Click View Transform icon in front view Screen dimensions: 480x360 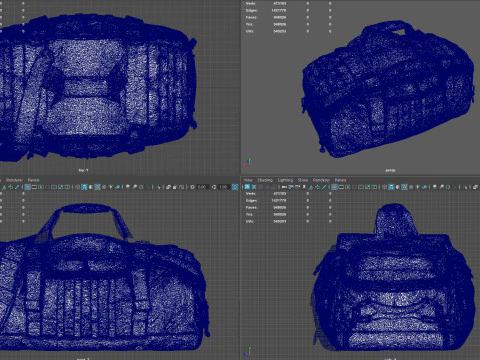point(235,187)
